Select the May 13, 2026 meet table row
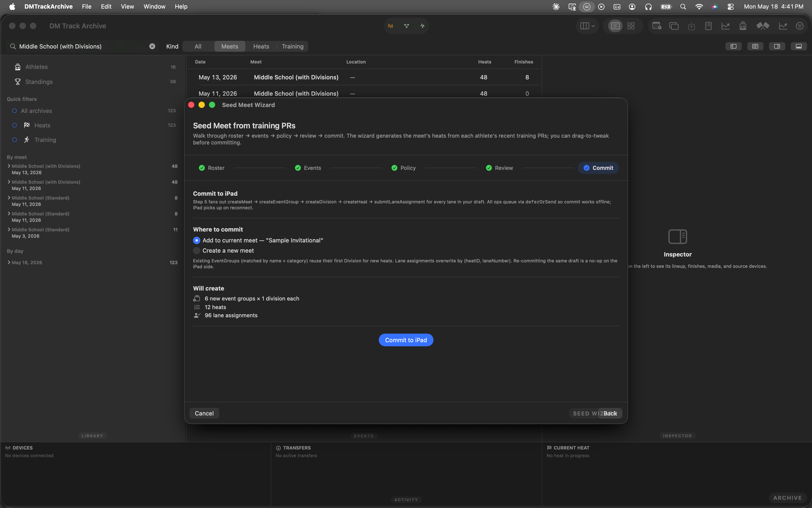812x508 pixels. (x=364, y=77)
